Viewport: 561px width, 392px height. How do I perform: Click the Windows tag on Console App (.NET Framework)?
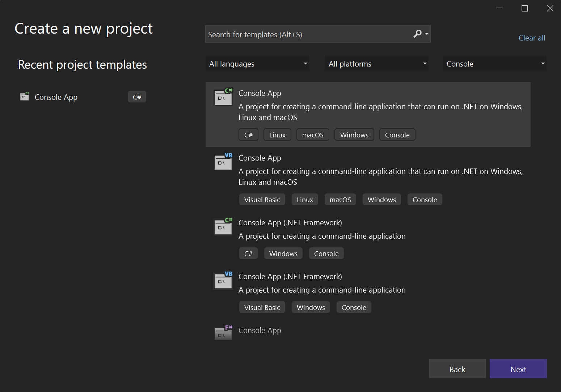(x=283, y=253)
